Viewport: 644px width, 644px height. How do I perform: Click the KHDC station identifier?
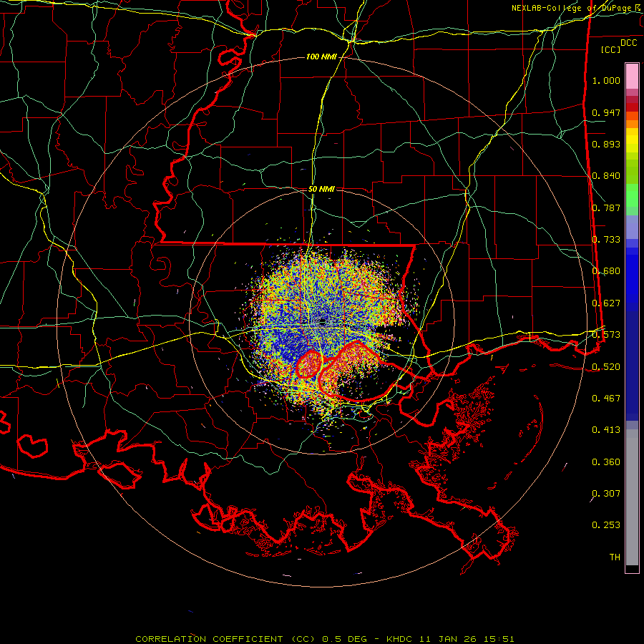click(400, 639)
